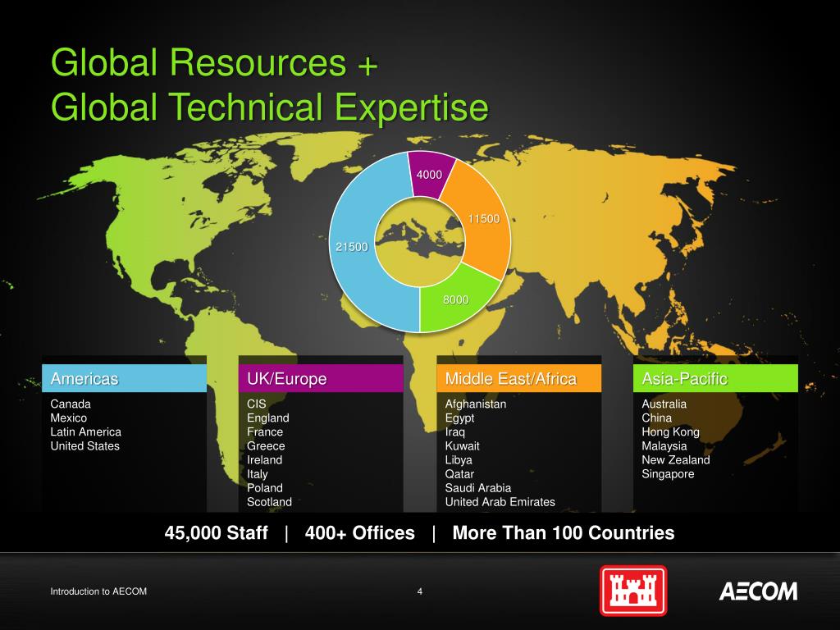Click the slide title 'Global Resources +'
The width and height of the screenshot is (840, 630).
214,62
